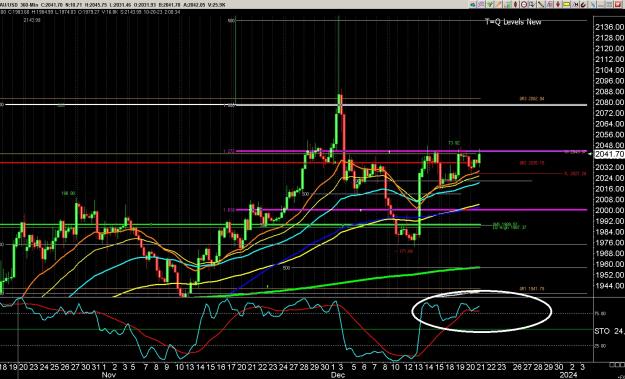Click the 2056.00 price axis label
Viewport: 625px width, 379px height.
click(x=609, y=135)
